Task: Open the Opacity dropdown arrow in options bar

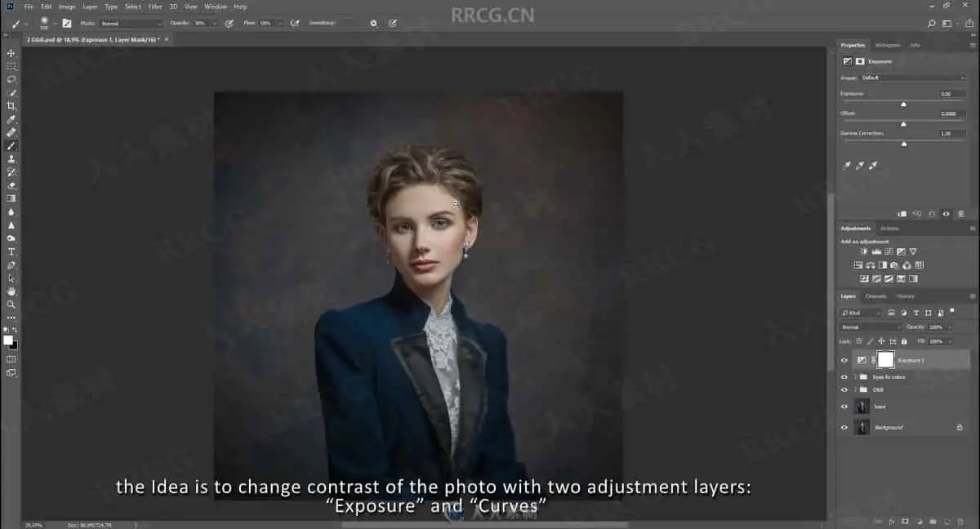Action: [213, 24]
